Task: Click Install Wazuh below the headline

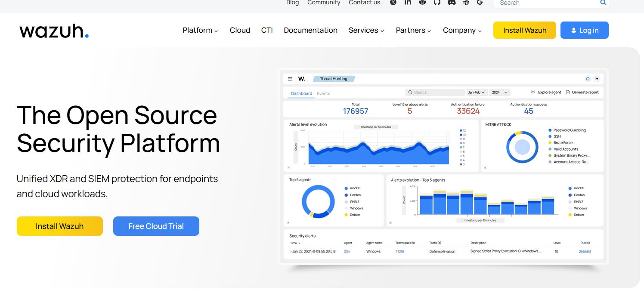Action: point(60,226)
